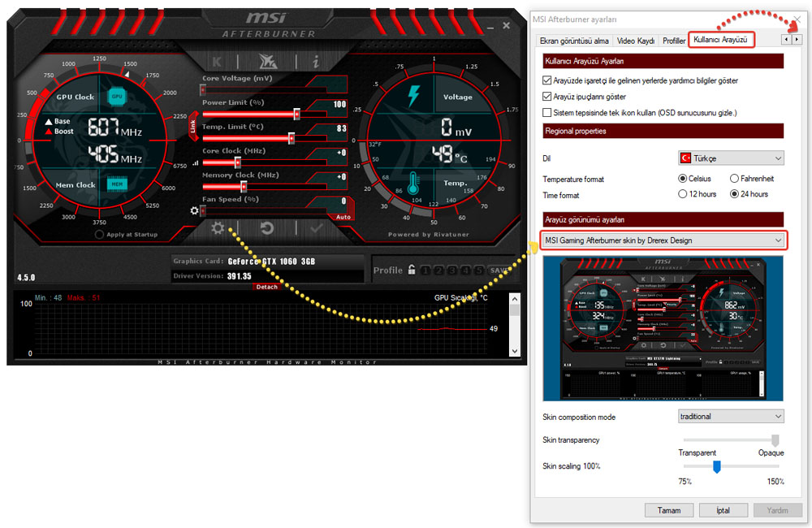The height and width of the screenshot is (528, 812).
Task: Click the Link toggle beside Power Limit
Action: [x=193, y=127]
